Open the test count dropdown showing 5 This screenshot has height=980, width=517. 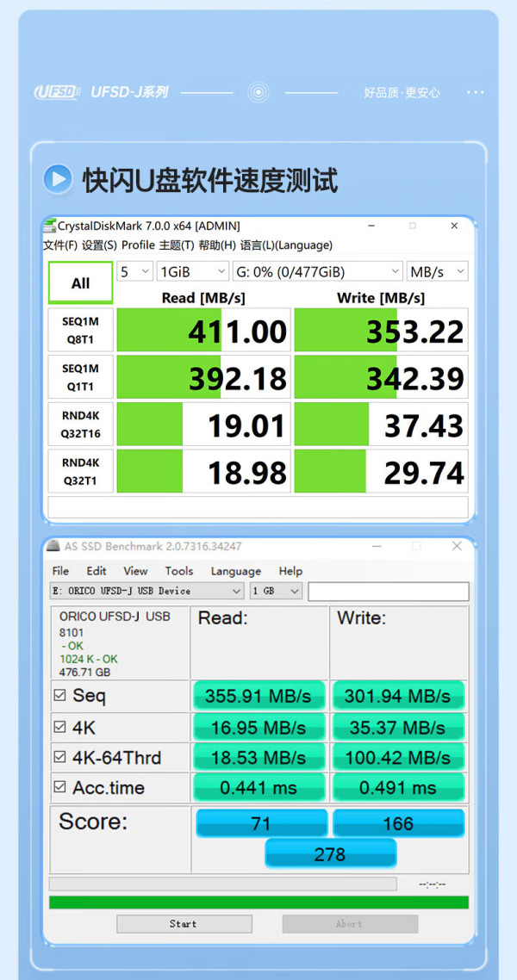tap(135, 272)
